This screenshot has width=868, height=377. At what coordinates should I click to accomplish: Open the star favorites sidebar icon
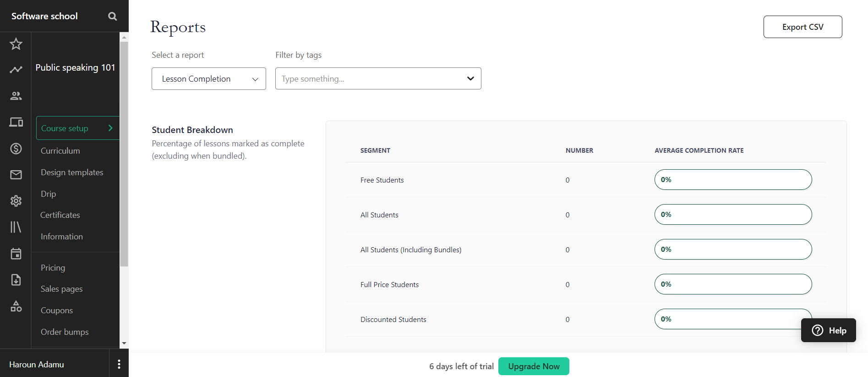16,44
